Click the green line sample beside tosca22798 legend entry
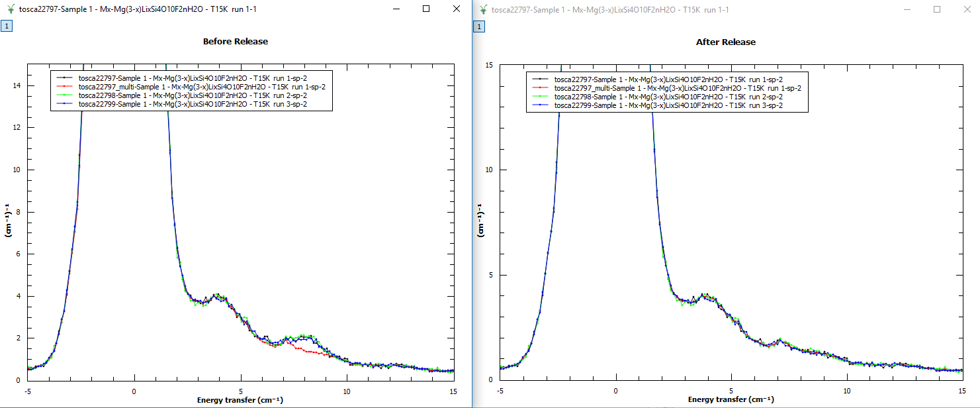 (x=64, y=95)
